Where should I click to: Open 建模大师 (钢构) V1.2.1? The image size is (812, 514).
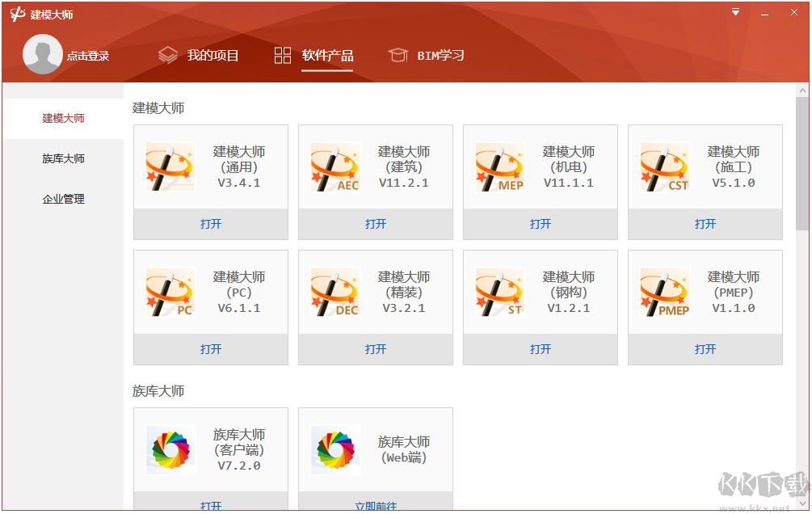coord(541,349)
